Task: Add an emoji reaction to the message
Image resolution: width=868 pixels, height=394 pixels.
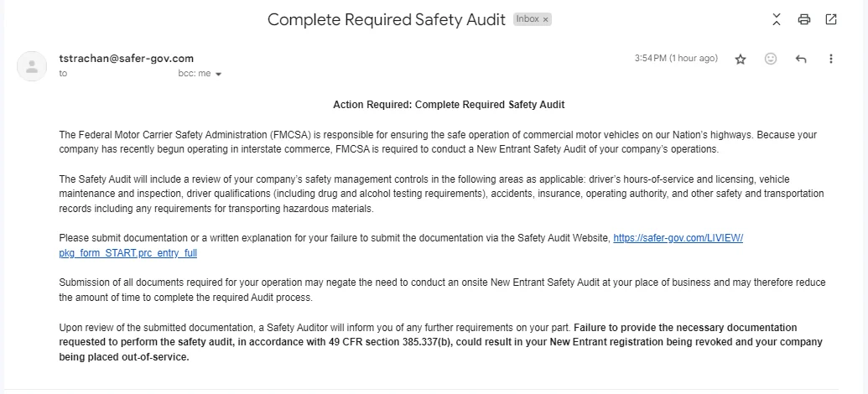Action: [771, 59]
